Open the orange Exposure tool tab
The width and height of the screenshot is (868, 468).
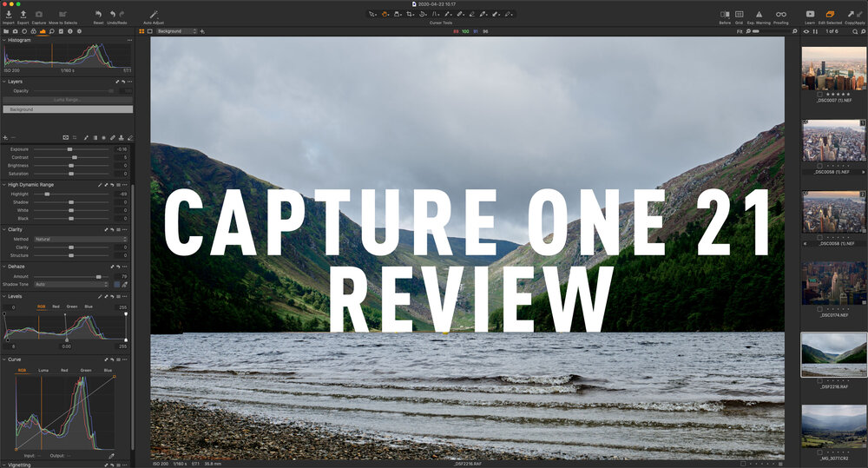click(43, 31)
